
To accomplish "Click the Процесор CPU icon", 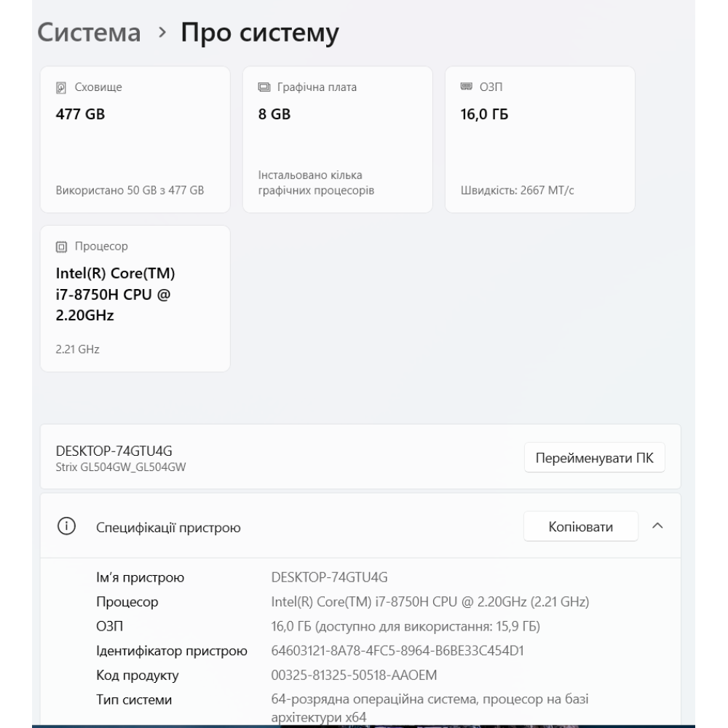I will tap(62, 246).
